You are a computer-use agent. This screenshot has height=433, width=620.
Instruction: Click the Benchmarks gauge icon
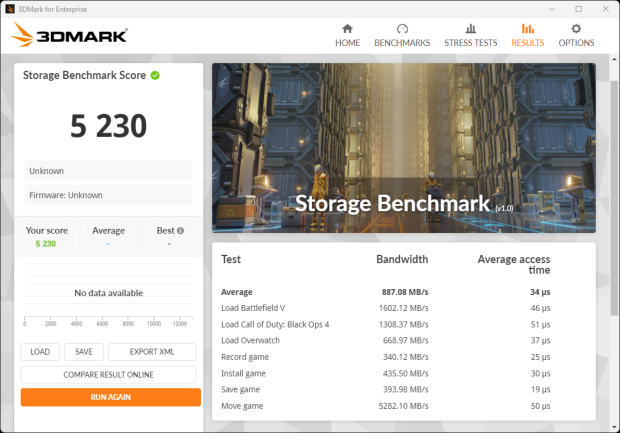coord(402,29)
